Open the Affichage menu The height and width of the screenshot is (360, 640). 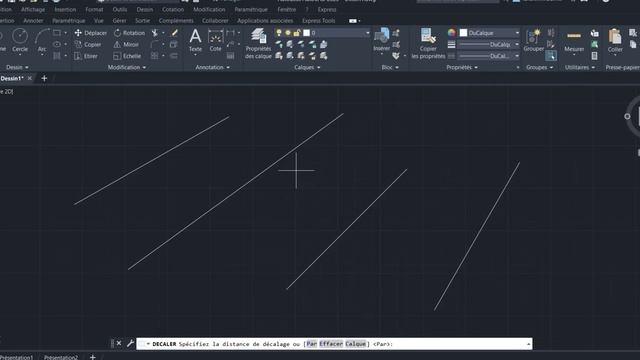coord(33,9)
